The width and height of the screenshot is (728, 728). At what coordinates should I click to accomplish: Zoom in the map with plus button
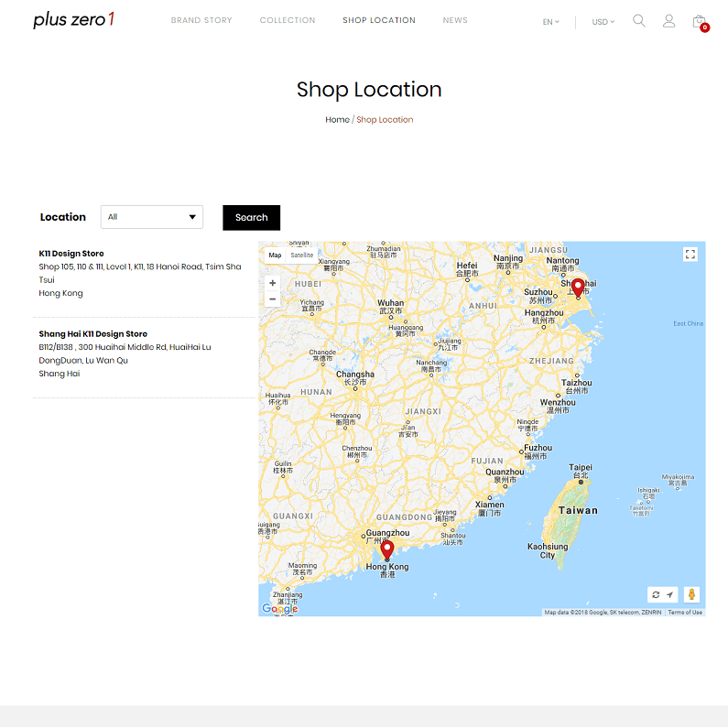[273, 283]
